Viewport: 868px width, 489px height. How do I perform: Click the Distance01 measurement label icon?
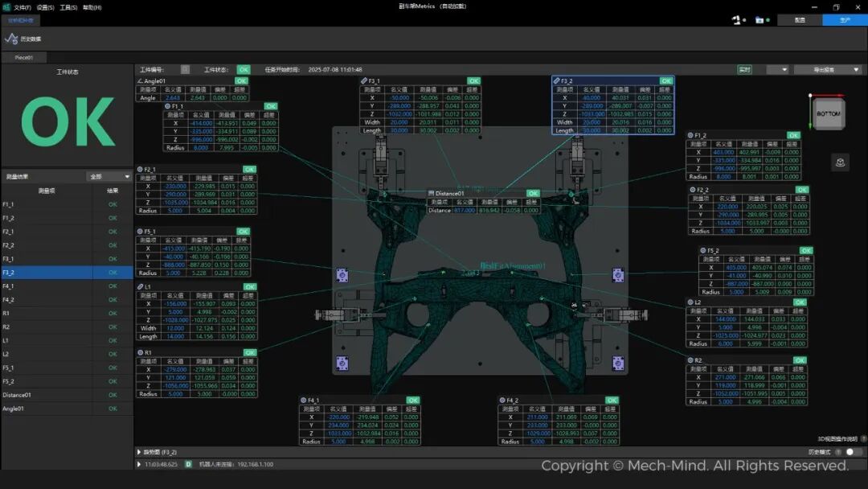(432, 193)
